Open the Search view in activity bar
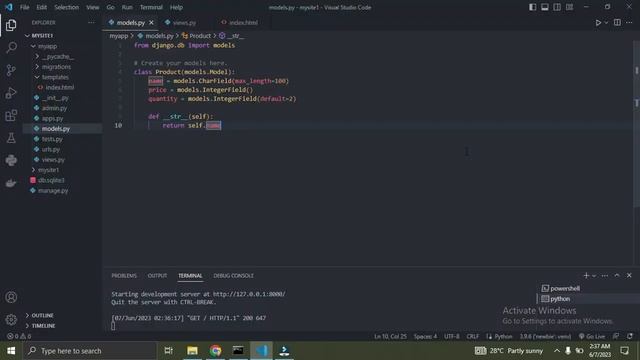This screenshot has height=360, width=640. click(11, 48)
